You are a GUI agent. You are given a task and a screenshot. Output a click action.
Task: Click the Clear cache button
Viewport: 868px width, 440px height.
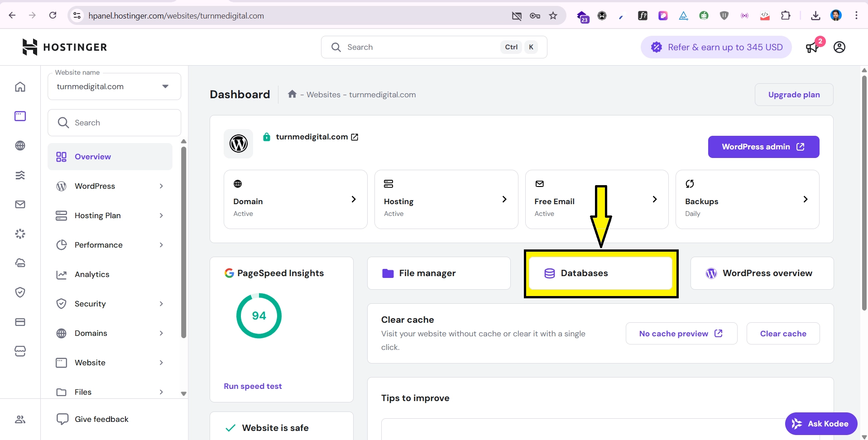click(782, 334)
